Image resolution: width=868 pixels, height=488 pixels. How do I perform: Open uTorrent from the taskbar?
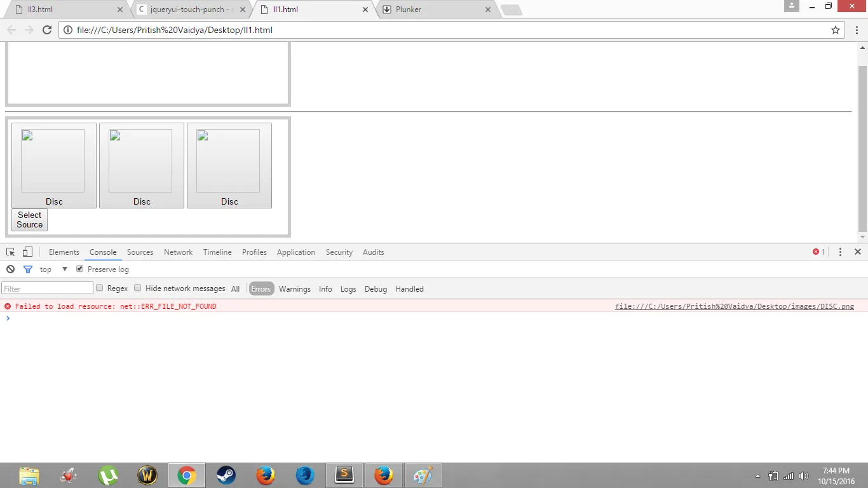tap(108, 475)
